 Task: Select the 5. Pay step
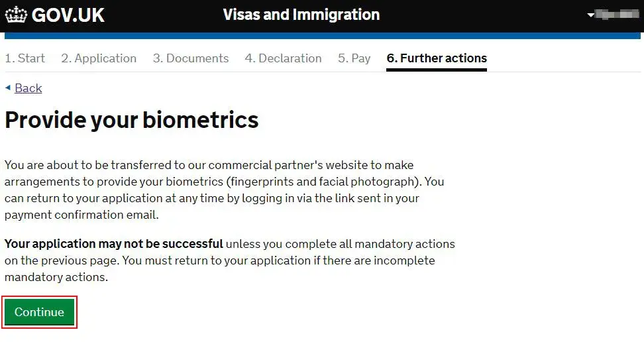(x=354, y=58)
